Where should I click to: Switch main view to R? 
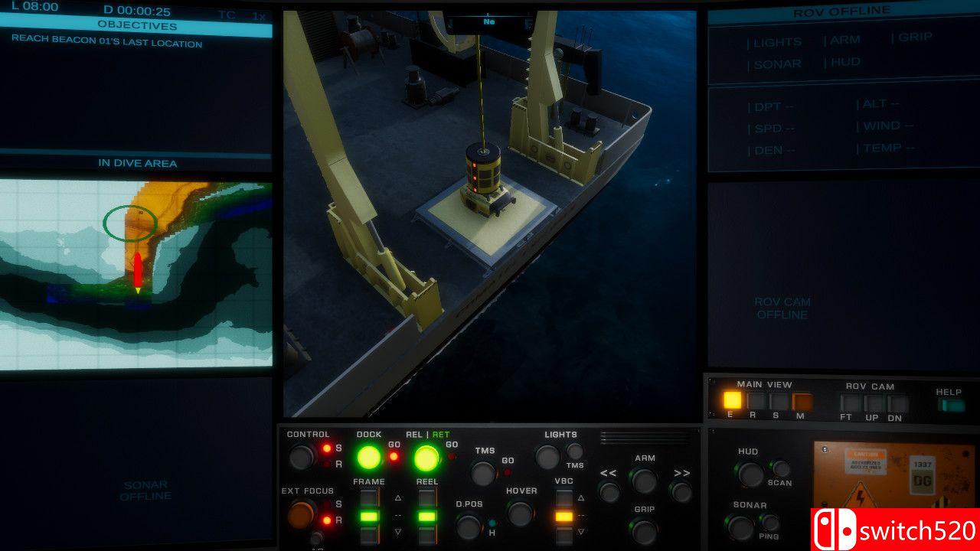756,402
